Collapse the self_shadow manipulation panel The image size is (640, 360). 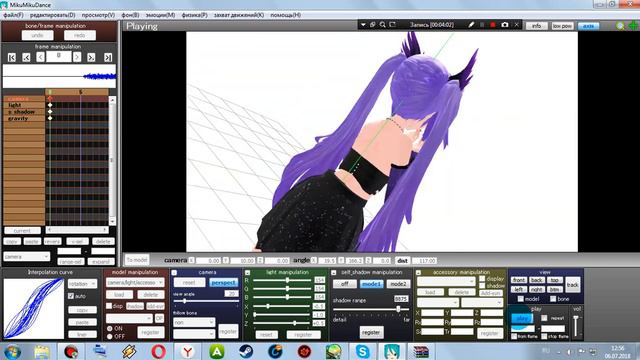pyautogui.click(x=333, y=272)
